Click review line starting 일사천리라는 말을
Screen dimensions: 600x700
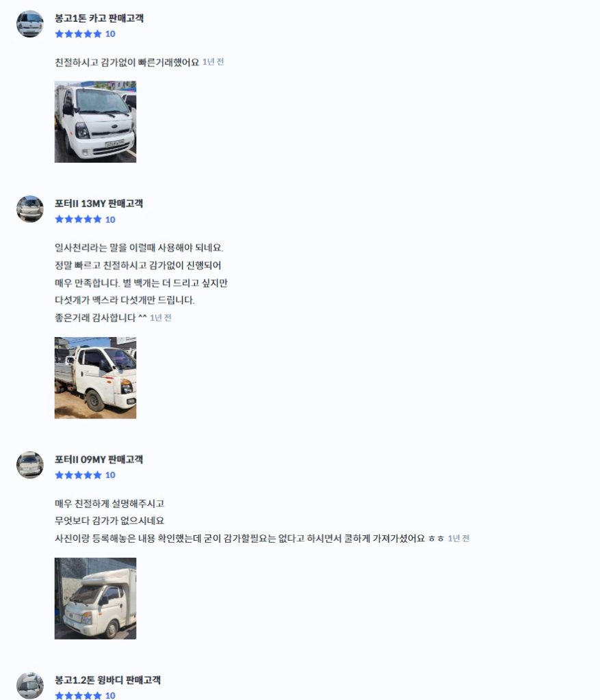click(139, 247)
